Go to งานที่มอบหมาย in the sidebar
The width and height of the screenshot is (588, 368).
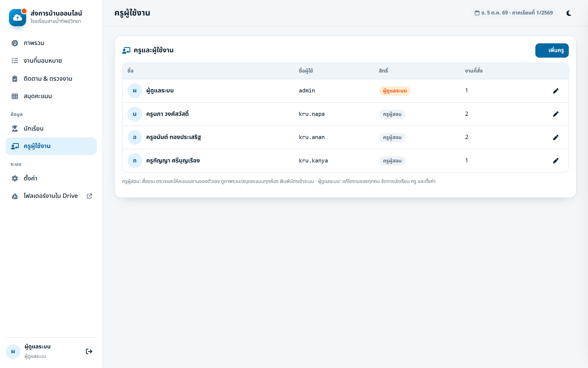click(x=51, y=61)
